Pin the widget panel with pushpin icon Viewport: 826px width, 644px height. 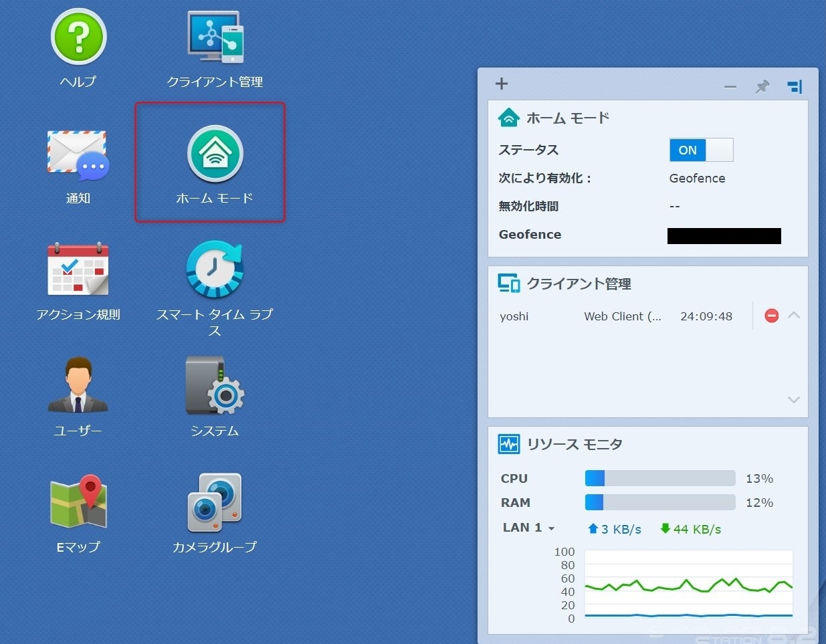pyautogui.click(x=762, y=86)
